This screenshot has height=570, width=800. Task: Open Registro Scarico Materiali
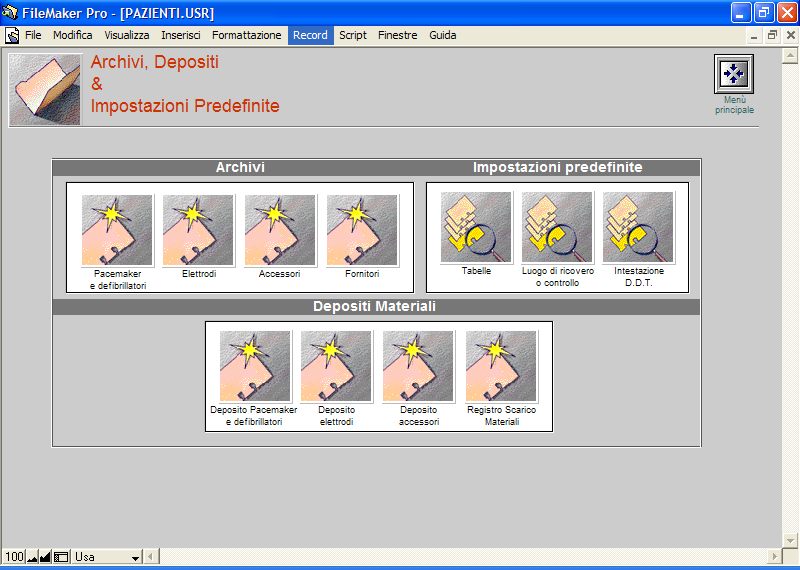[501, 366]
